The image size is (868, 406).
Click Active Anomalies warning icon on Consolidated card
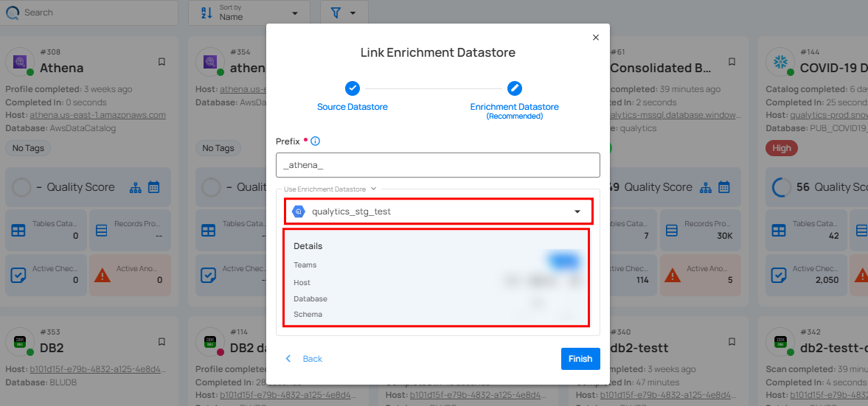click(x=672, y=274)
